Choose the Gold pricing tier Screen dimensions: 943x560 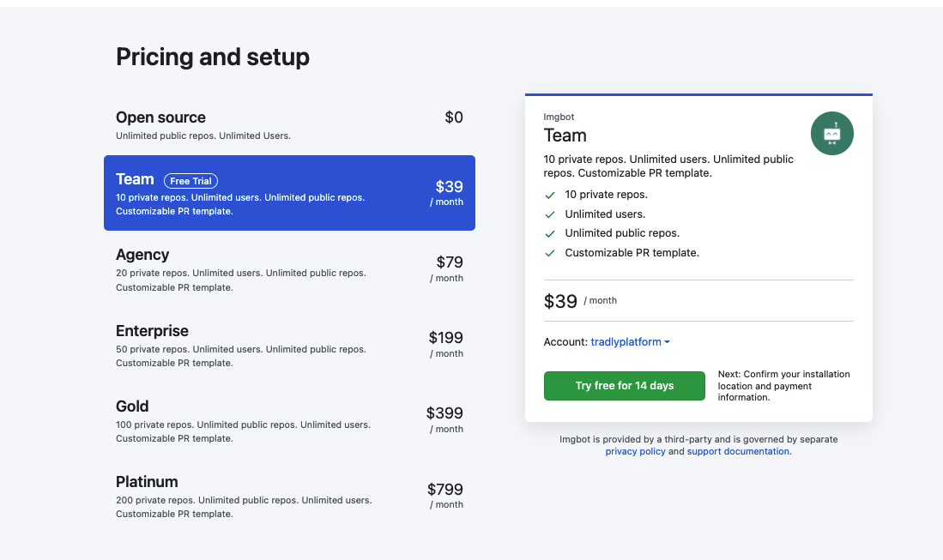pyautogui.click(x=289, y=419)
